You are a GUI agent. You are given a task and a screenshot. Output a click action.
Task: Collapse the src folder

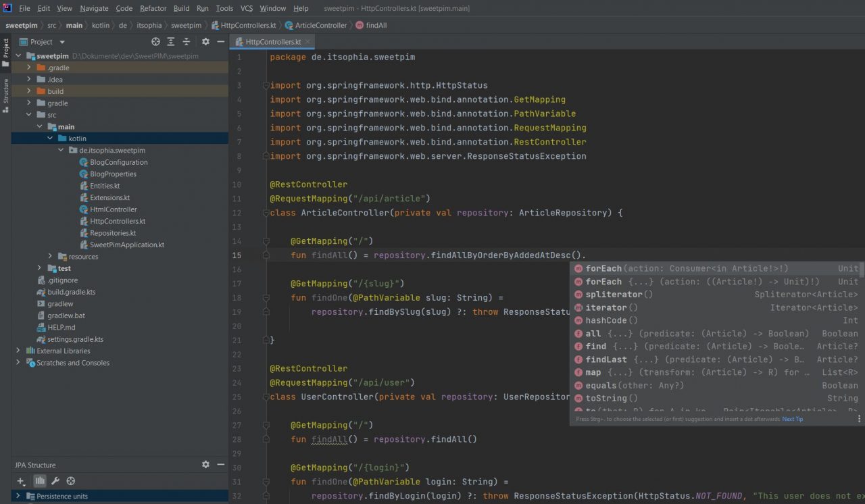pyautogui.click(x=29, y=115)
